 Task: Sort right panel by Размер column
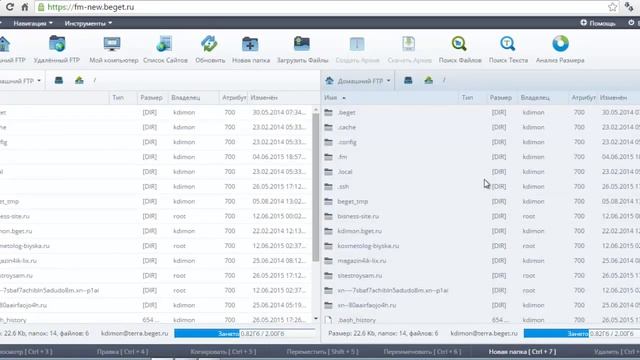pos(501,98)
